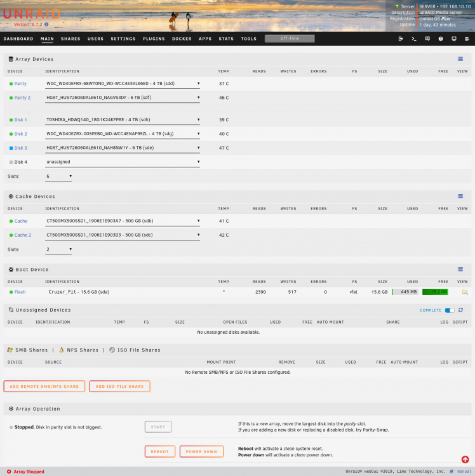Open the Disk 4 unassigned dropdown
This screenshot has width=475, height=476.
pyautogui.click(x=123, y=162)
